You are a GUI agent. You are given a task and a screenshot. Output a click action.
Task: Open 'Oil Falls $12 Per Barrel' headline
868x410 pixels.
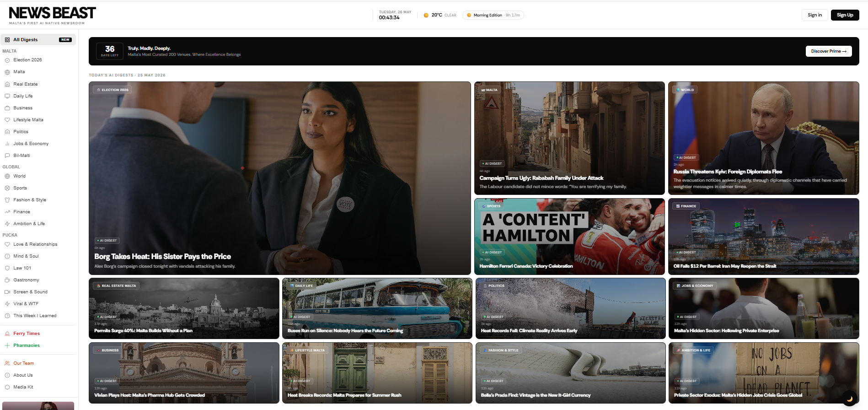click(724, 266)
